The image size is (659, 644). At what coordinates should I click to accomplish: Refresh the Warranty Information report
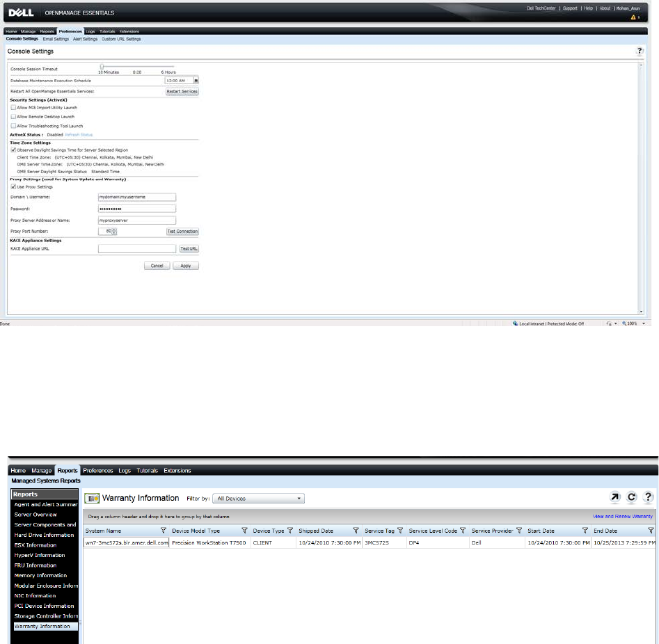click(632, 497)
